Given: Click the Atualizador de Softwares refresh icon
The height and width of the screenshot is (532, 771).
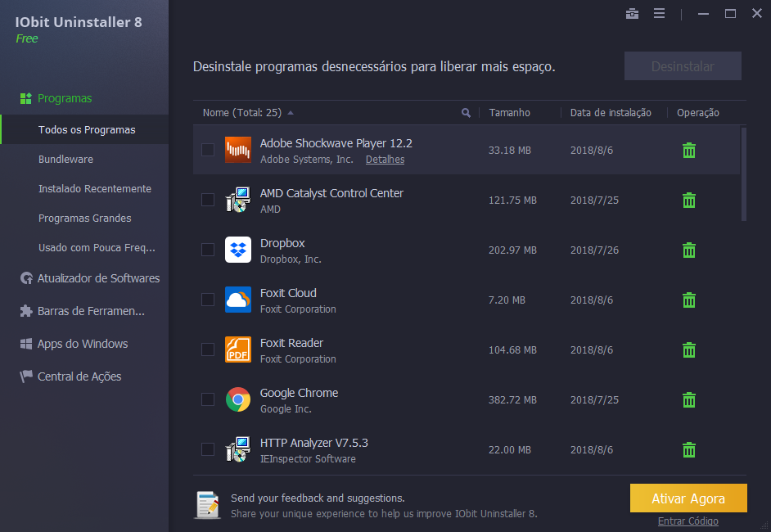Looking at the screenshot, I should [x=26, y=278].
